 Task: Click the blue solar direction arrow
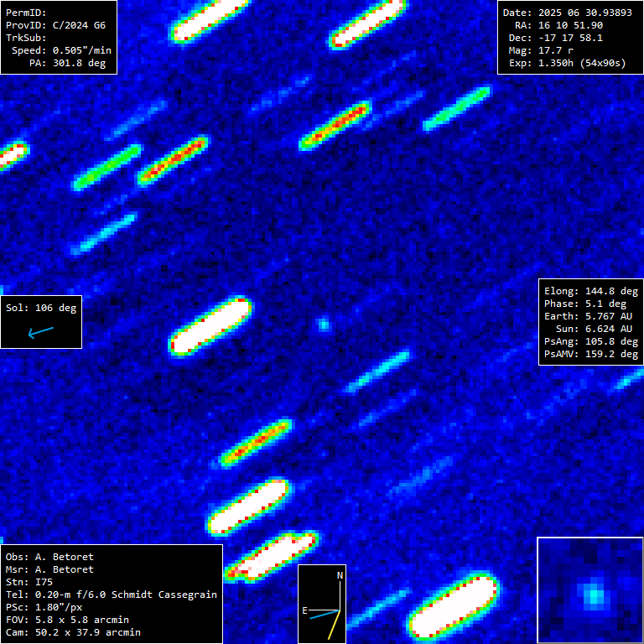point(40,332)
